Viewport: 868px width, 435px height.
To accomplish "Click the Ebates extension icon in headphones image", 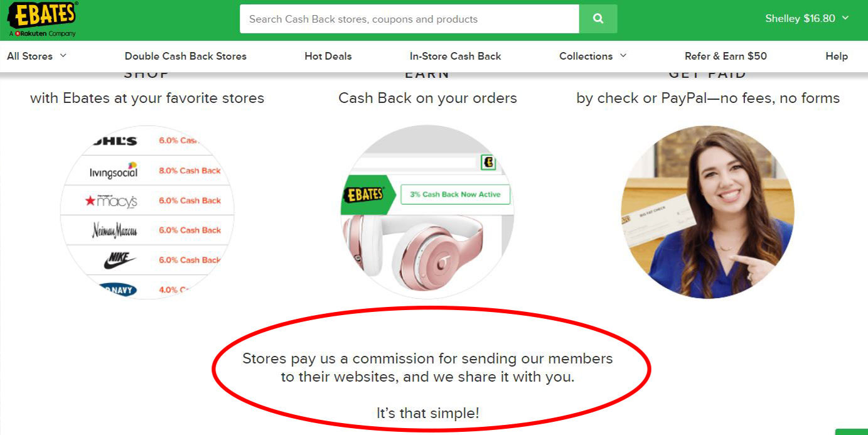I will pos(488,163).
